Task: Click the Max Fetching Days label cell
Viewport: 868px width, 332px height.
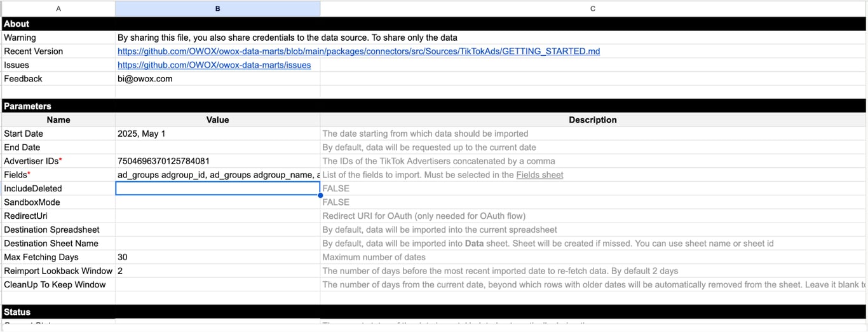Action: coord(58,257)
